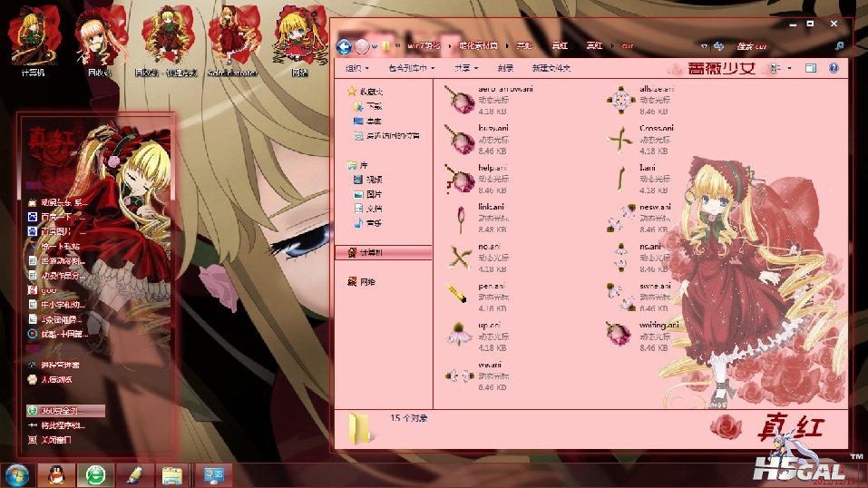Go to the cur breadcrumb segment

pos(628,46)
